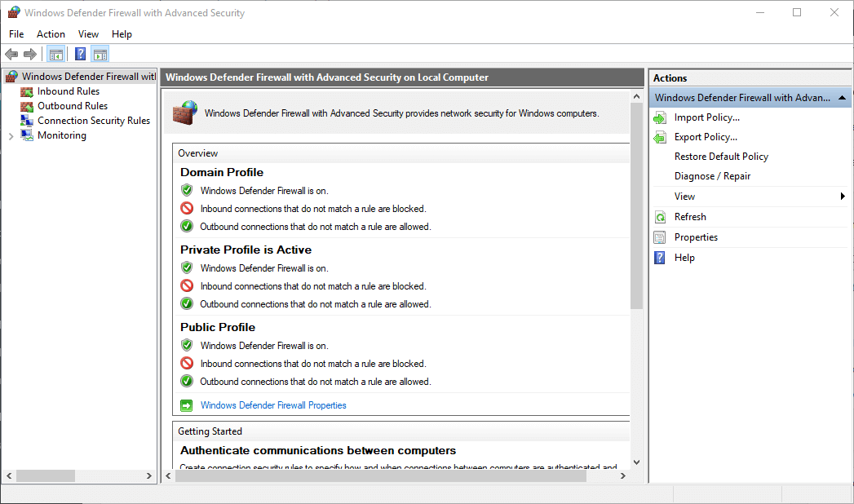Screen dimensions: 854x504
Task: Open the File menu
Action: coord(16,34)
